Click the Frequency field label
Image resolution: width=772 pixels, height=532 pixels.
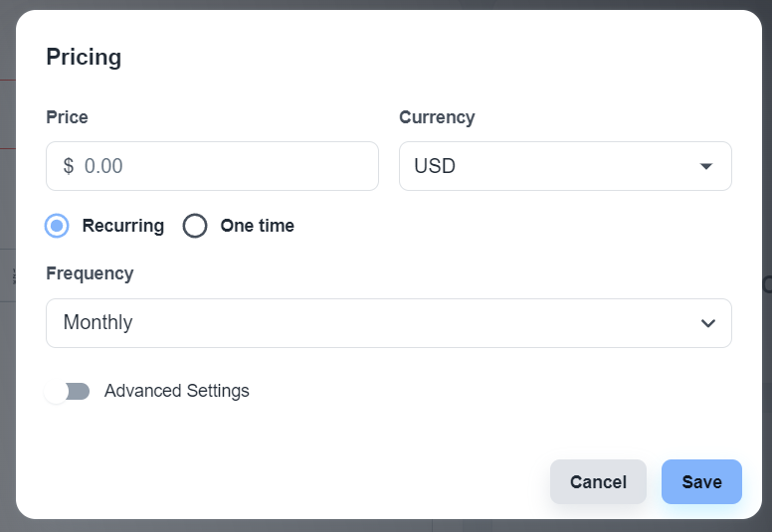pyautogui.click(x=90, y=273)
